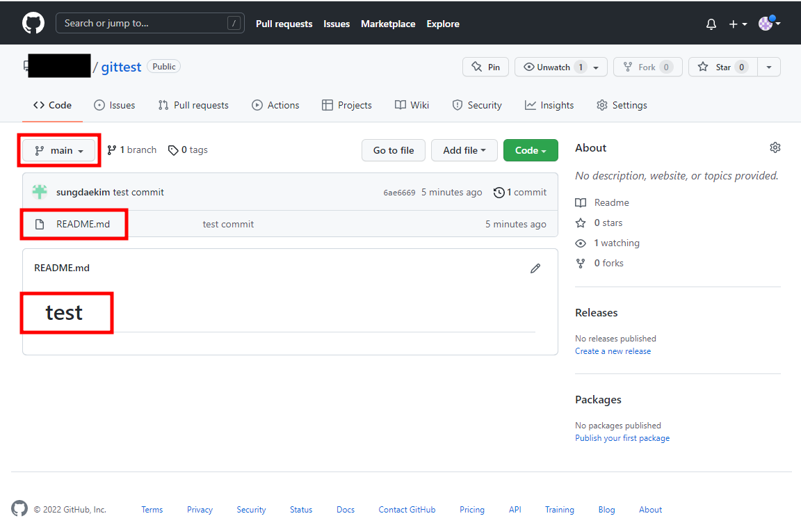Open the footer Training link

coord(559,510)
